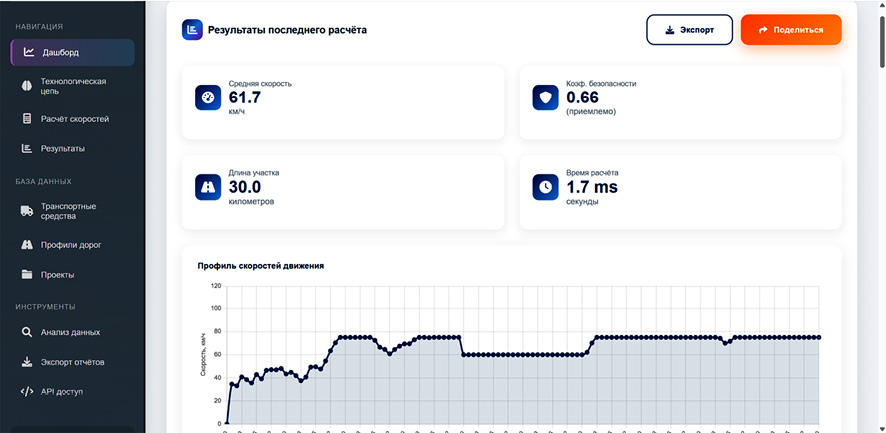Image resolution: width=886 pixels, height=433 pixels.
Task: Click the bar chart icon beside Результаты
Action: pos(27,149)
